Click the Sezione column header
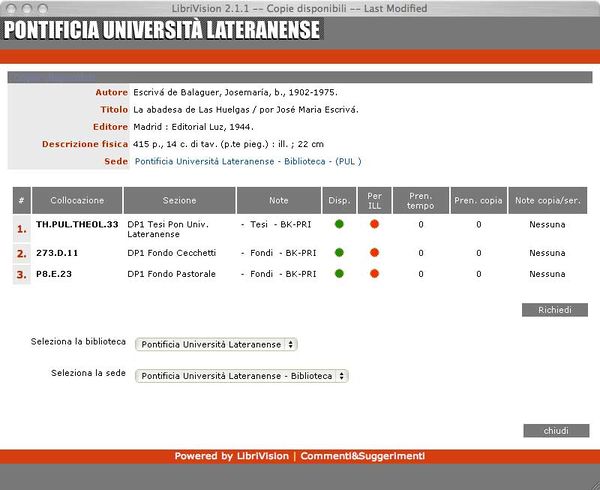This screenshot has height=490, width=600. click(x=180, y=200)
